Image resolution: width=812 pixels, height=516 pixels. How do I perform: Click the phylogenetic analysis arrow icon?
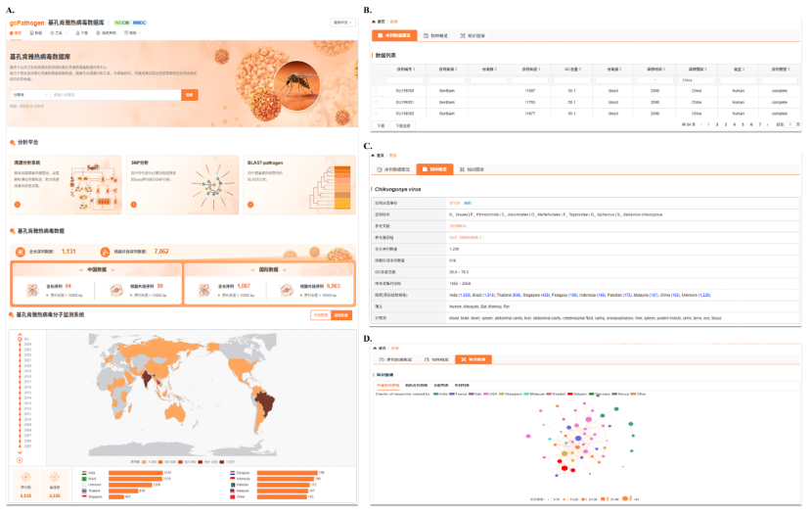pos(17,205)
